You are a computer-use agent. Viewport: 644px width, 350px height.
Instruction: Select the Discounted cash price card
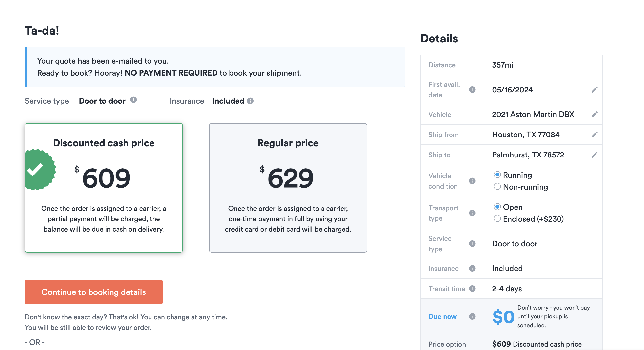tap(104, 188)
